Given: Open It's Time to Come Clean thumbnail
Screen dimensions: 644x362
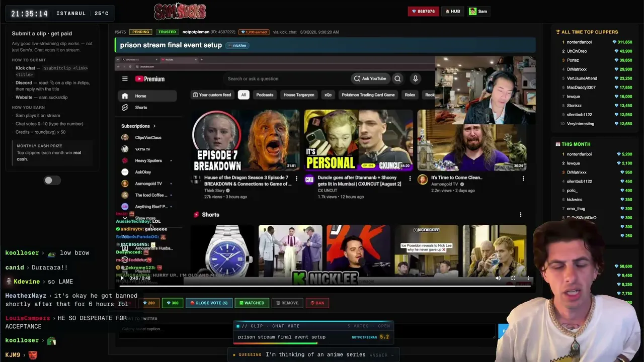Looking at the screenshot, I should coord(472,141).
